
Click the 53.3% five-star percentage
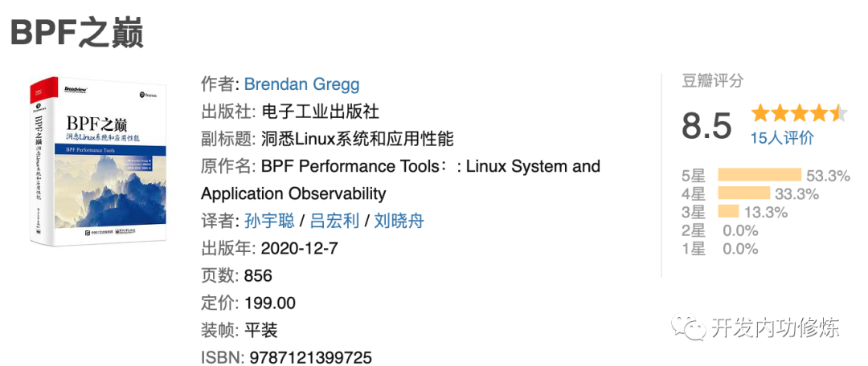click(828, 176)
